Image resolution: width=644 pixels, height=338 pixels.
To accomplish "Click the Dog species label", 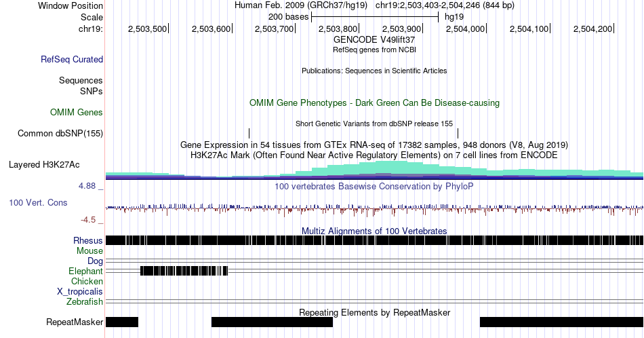I will 96,261.
